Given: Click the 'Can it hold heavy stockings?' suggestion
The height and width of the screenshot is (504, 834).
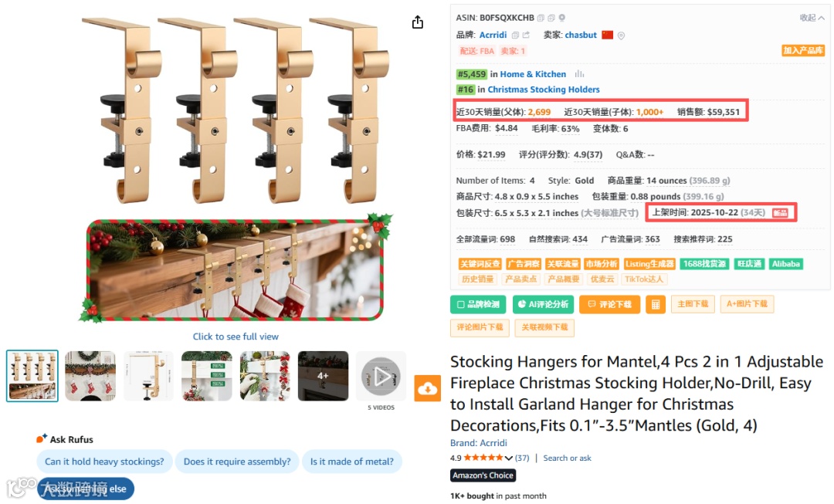Looking at the screenshot, I should point(104,462).
